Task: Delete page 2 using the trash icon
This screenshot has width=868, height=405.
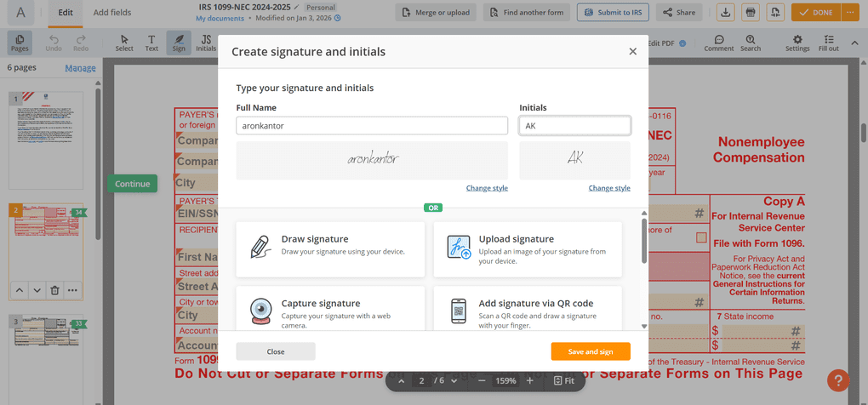Action: pos(54,290)
